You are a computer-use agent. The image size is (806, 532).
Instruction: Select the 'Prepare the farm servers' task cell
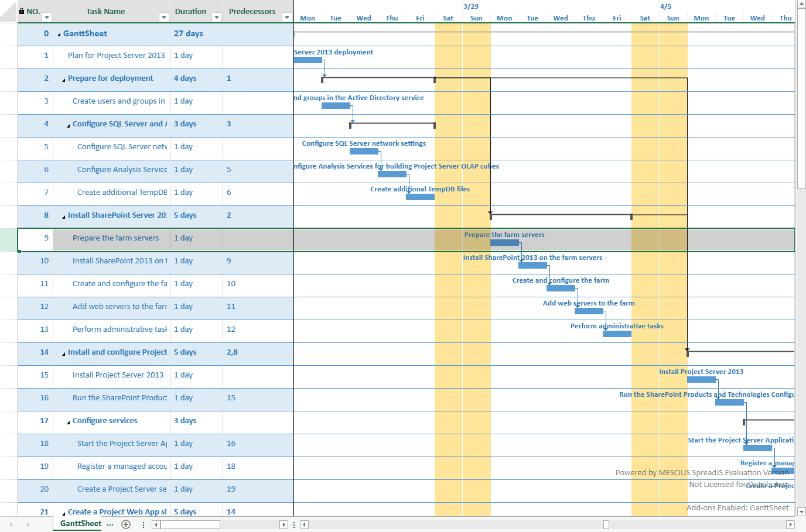point(111,239)
